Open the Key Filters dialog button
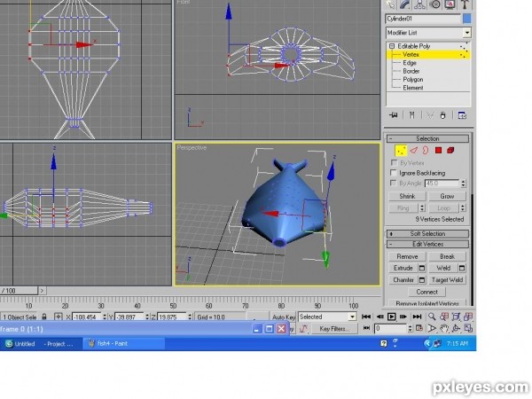Image resolution: width=532 pixels, height=399 pixels. pos(334,328)
